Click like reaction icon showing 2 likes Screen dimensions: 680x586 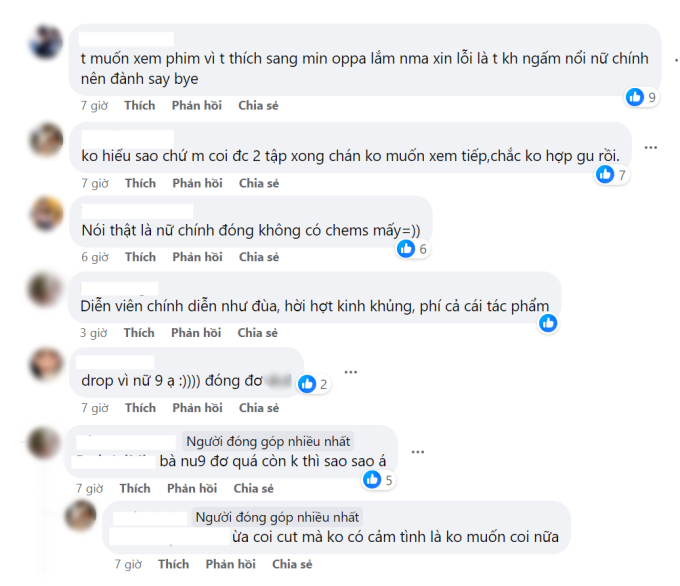[307, 384]
